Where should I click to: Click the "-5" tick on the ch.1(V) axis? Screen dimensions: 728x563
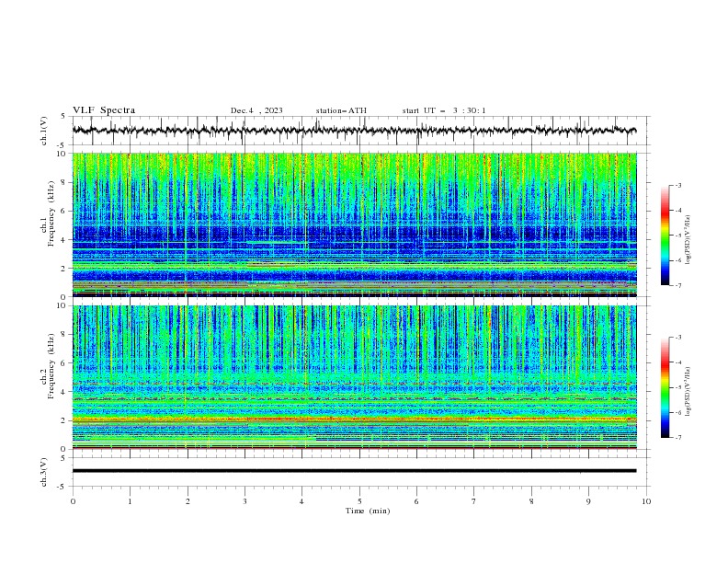coord(63,145)
